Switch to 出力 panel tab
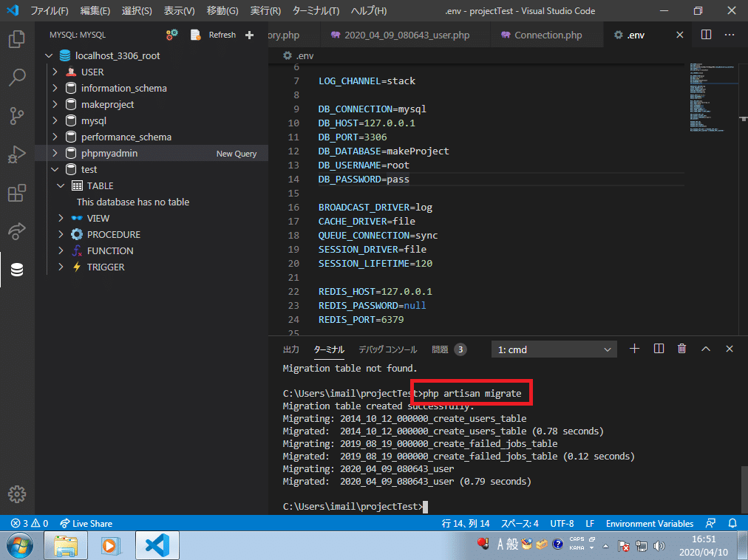Viewport: 748px width, 560px height. click(x=291, y=349)
